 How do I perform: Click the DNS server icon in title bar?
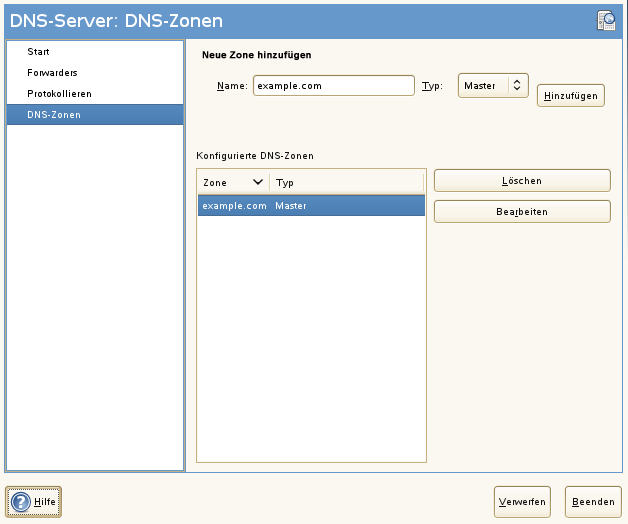(605, 20)
